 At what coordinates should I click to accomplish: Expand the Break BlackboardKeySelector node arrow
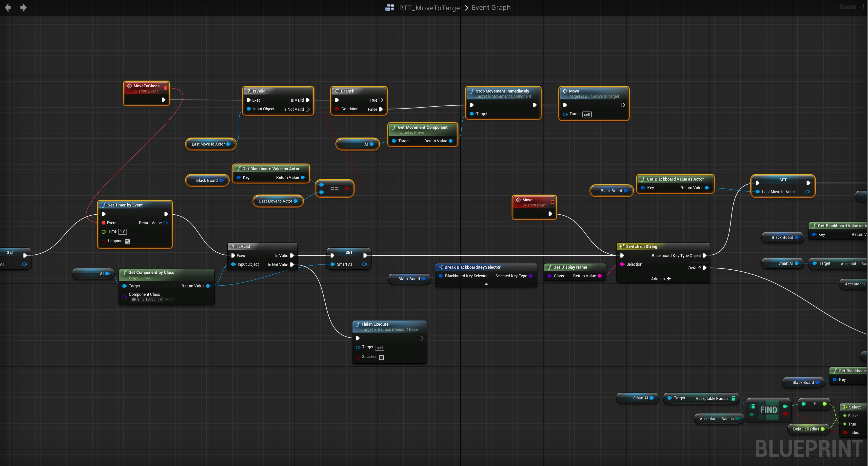click(486, 284)
